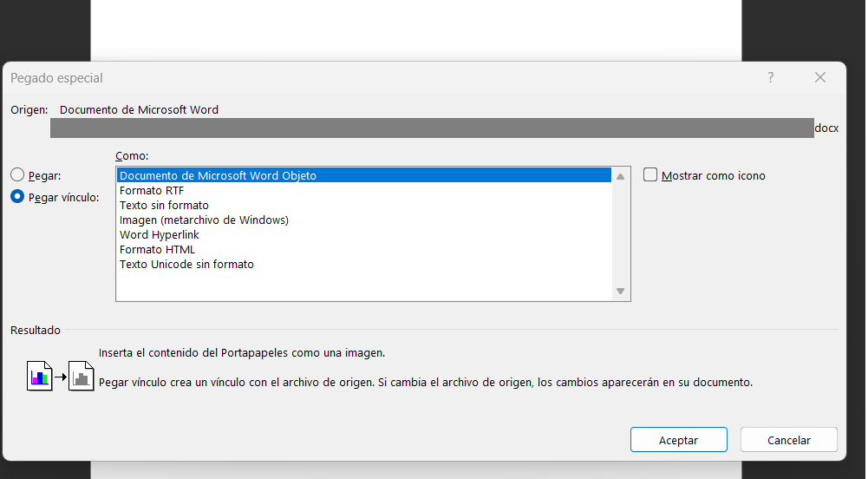Choose Documento de Microsoft Word Objeto
The height and width of the screenshot is (479, 868).
tap(363, 175)
